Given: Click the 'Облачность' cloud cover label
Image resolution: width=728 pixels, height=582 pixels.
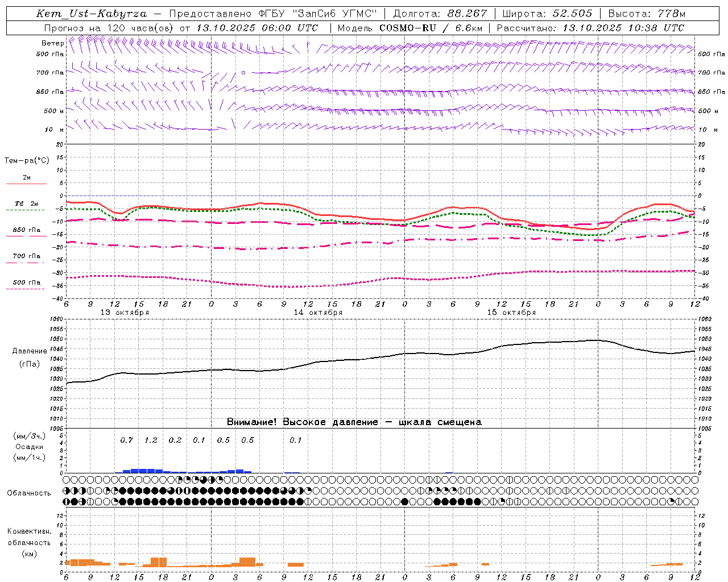Looking at the screenshot, I should point(29,493).
